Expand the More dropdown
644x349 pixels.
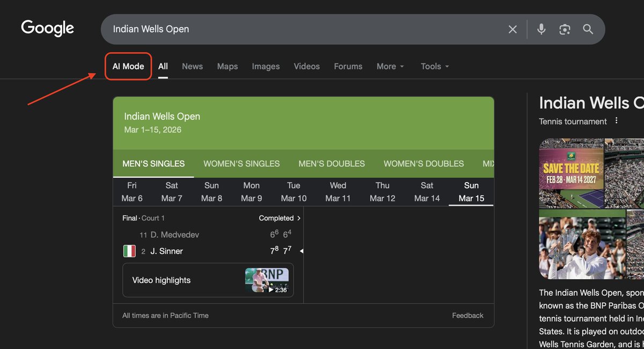click(390, 66)
